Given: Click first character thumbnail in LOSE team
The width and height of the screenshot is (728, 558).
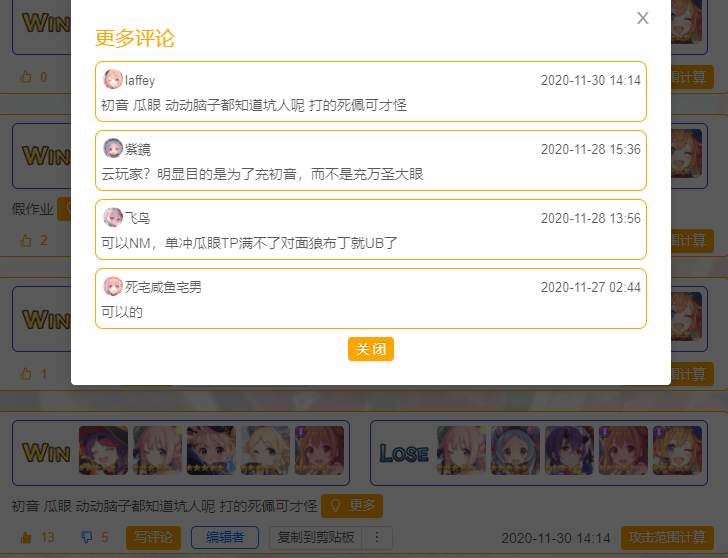Looking at the screenshot, I should pos(461,450).
